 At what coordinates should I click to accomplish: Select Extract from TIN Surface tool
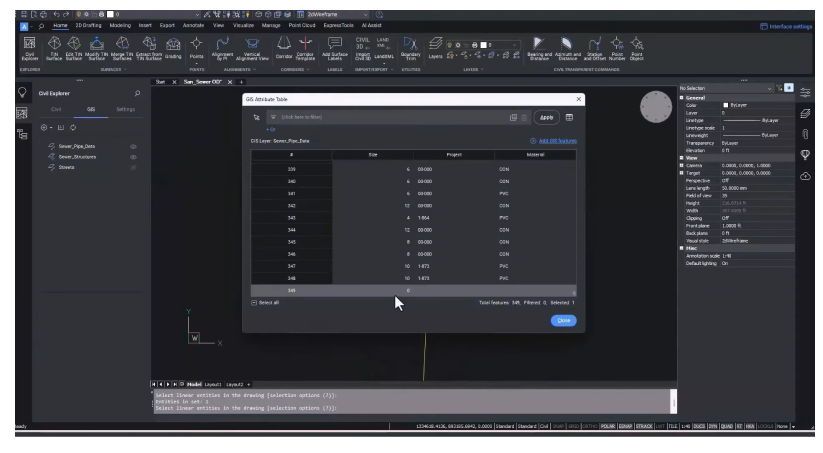[149, 48]
